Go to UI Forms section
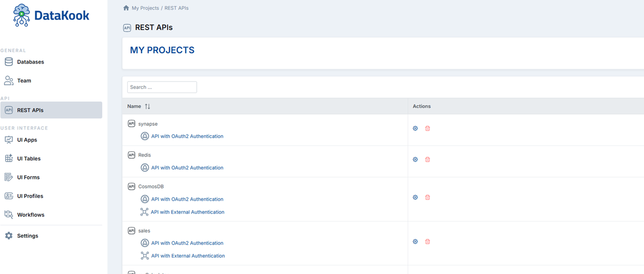 click(x=28, y=178)
